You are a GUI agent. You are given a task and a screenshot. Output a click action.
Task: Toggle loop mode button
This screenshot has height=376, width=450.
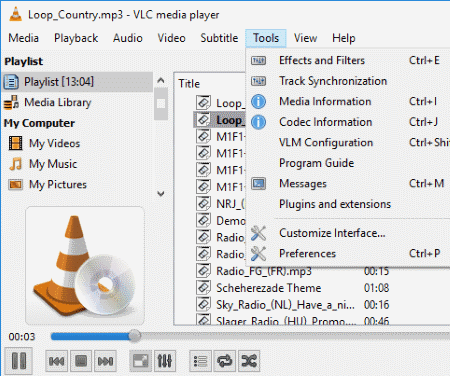[x=225, y=361]
